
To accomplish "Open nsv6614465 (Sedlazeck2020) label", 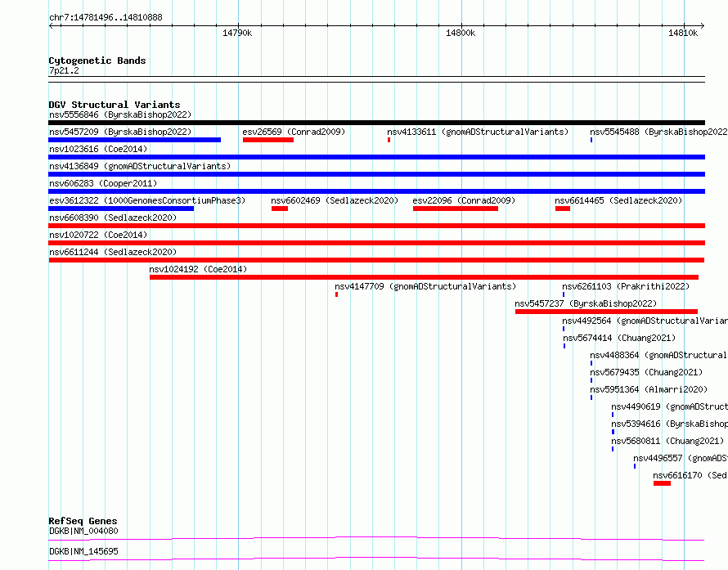I will coord(618,200).
